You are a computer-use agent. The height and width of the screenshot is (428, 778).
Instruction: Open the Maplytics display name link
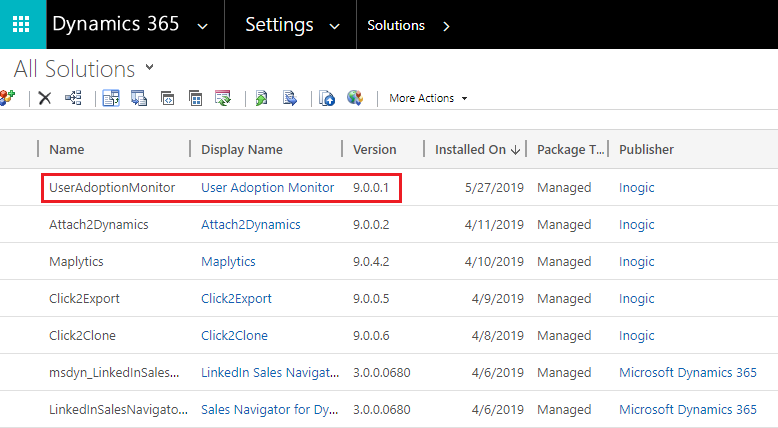(228, 261)
